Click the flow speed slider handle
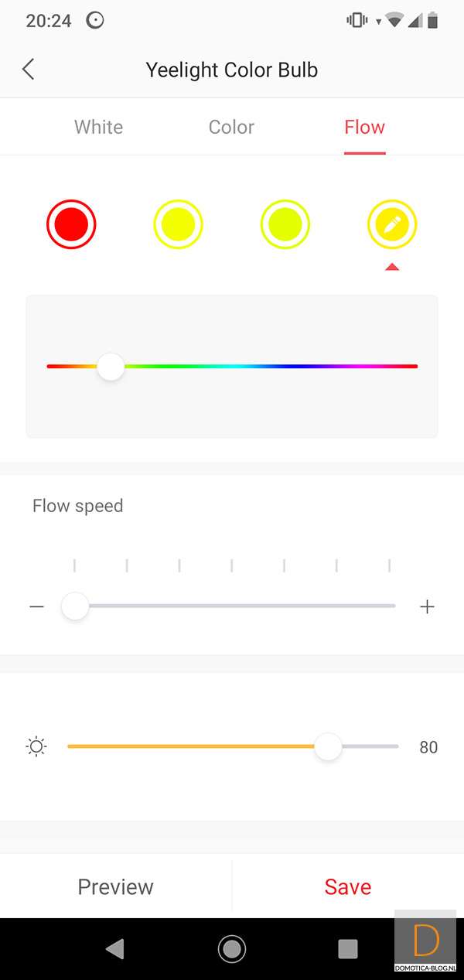The image size is (464, 980). 75,607
